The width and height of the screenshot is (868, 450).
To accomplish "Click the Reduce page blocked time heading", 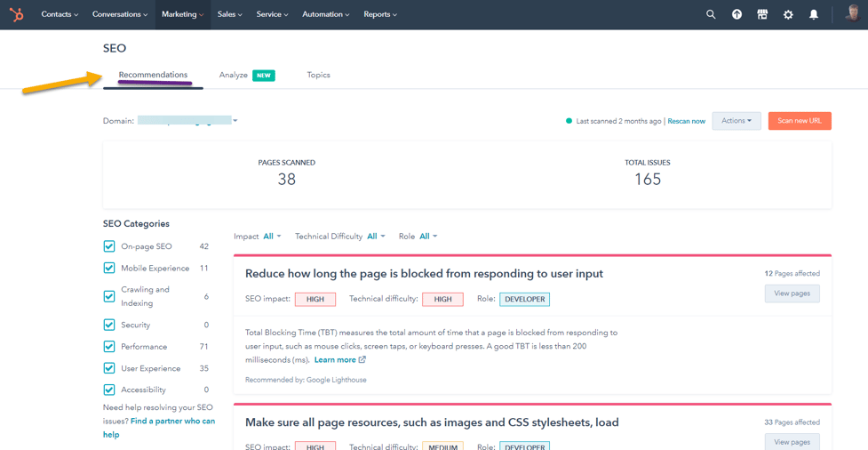I will click(424, 274).
